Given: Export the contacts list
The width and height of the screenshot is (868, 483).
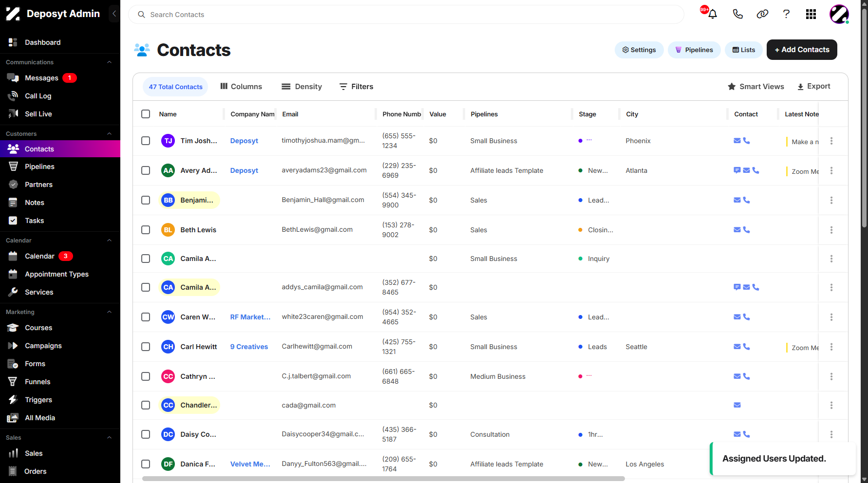Looking at the screenshot, I should tap(814, 87).
